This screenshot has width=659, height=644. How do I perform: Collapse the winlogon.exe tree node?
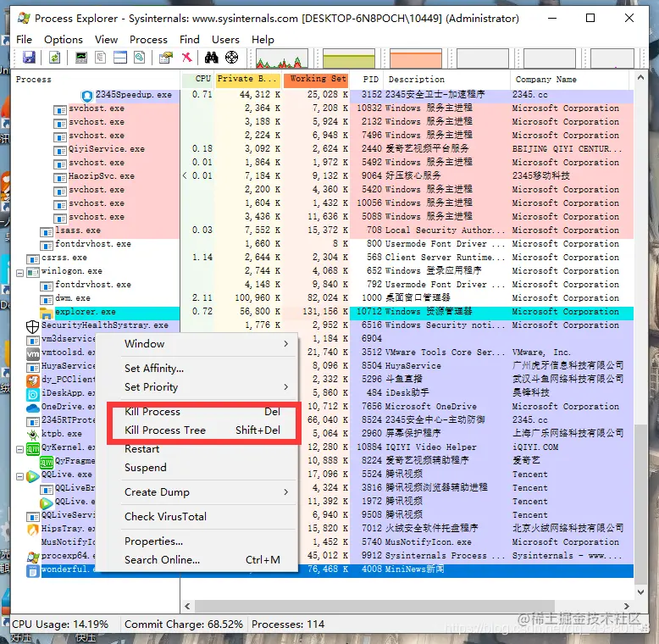pos(19,273)
